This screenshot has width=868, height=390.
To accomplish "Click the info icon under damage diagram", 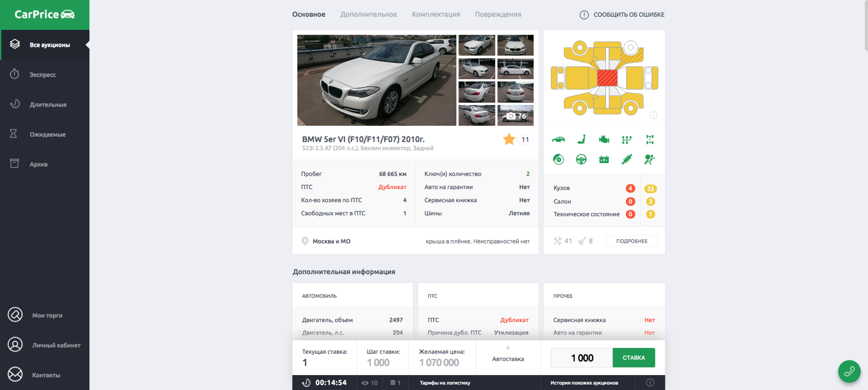I will coord(653,115).
